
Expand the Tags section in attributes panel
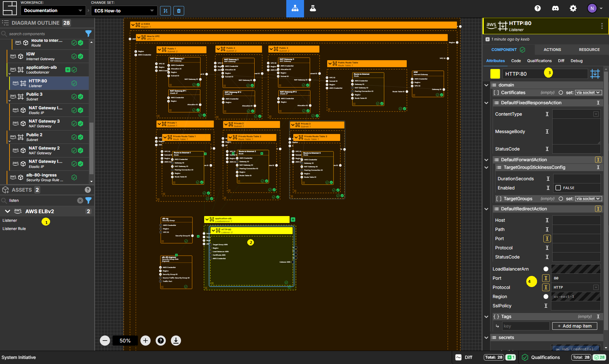pos(486,316)
